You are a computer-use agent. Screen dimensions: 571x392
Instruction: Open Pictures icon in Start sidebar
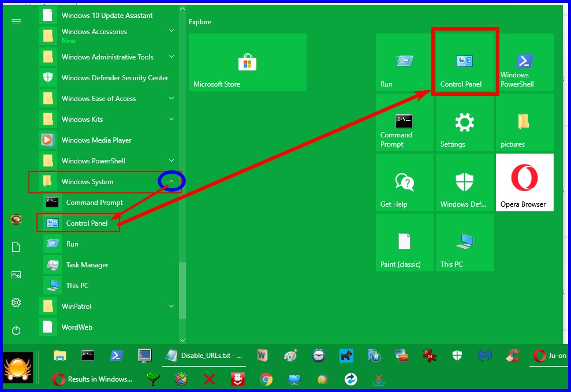point(16,275)
